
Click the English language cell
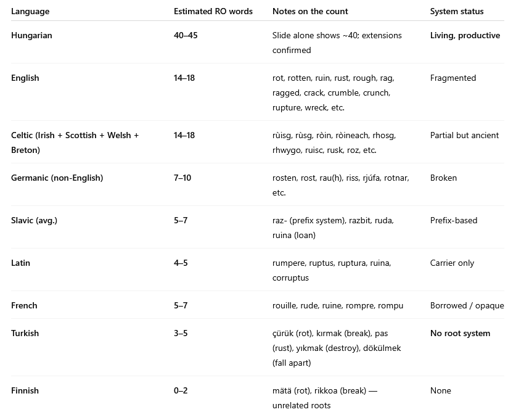click(25, 78)
